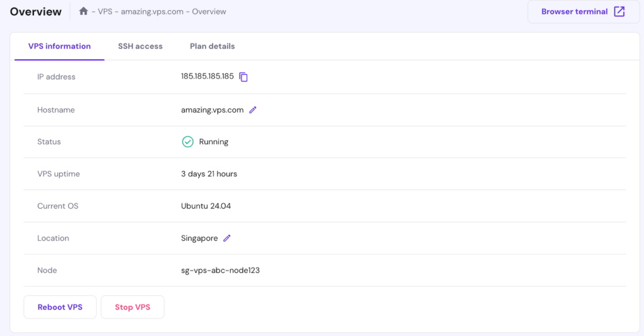Click the Overview page heading
This screenshot has height=336, width=644.
click(x=36, y=11)
